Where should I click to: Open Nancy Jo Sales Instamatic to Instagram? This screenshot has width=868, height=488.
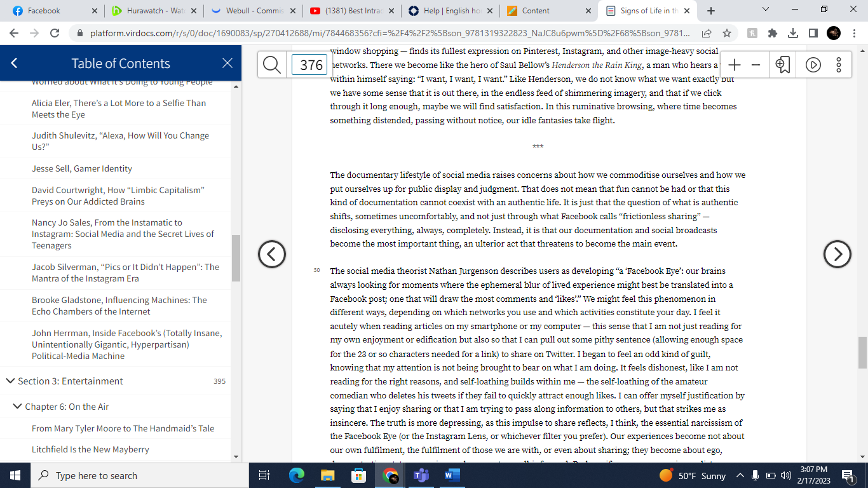[123, 234]
